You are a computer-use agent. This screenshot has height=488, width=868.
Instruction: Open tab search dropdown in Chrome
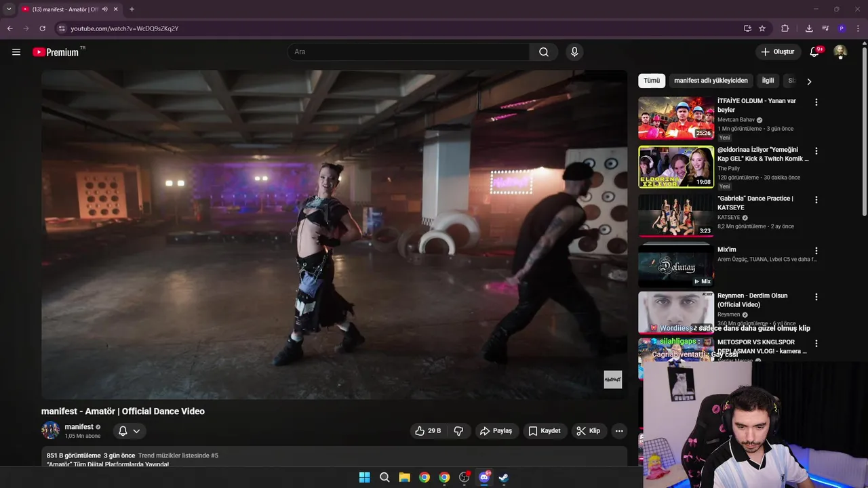click(x=9, y=9)
